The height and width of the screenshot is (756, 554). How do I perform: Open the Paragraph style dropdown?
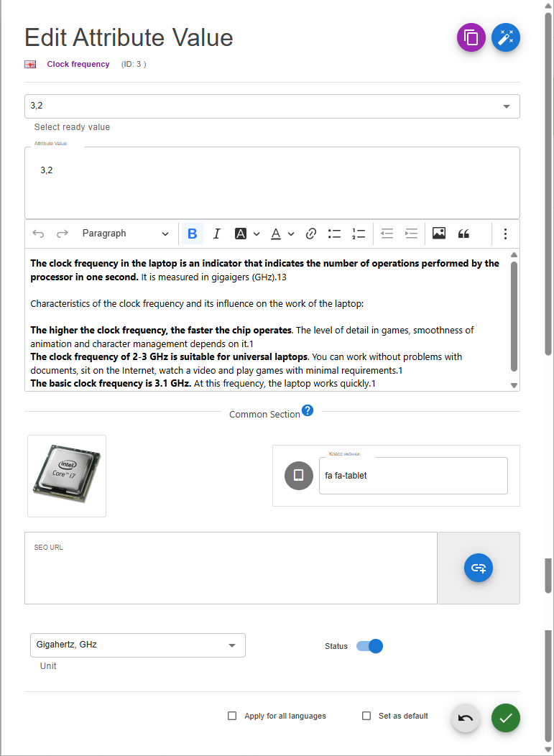125,234
